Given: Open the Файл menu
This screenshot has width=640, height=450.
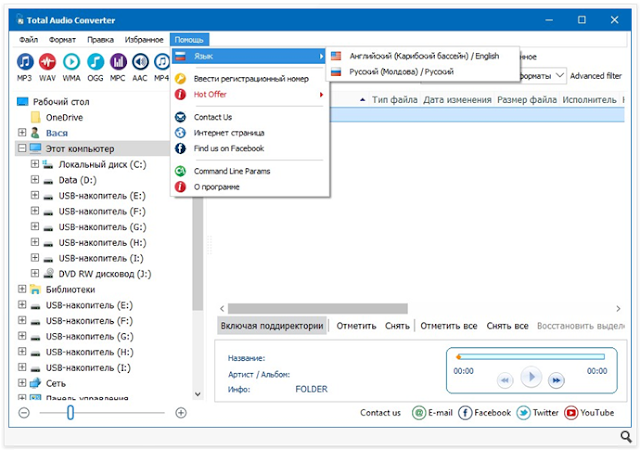Looking at the screenshot, I should coord(29,40).
